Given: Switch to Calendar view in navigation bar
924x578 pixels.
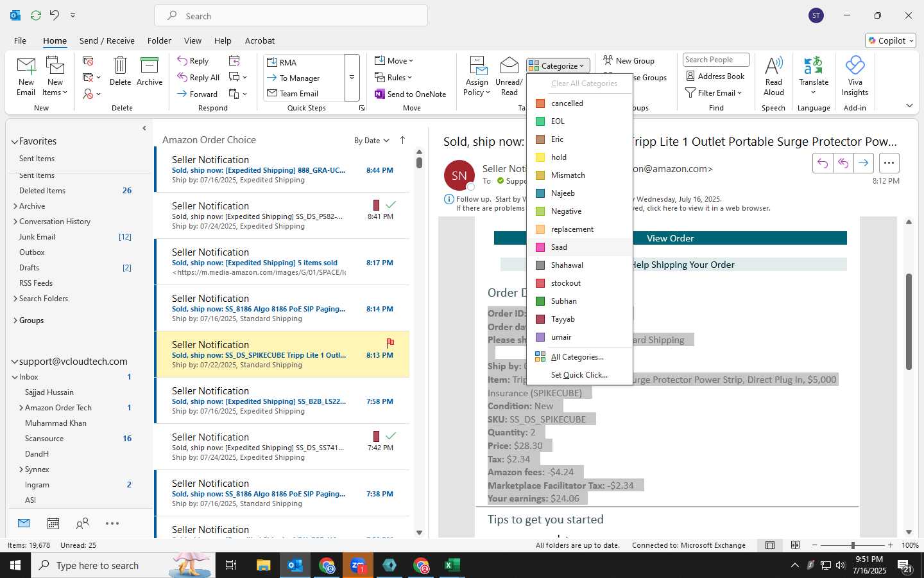Looking at the screenshot, I should tap(53, 523).
